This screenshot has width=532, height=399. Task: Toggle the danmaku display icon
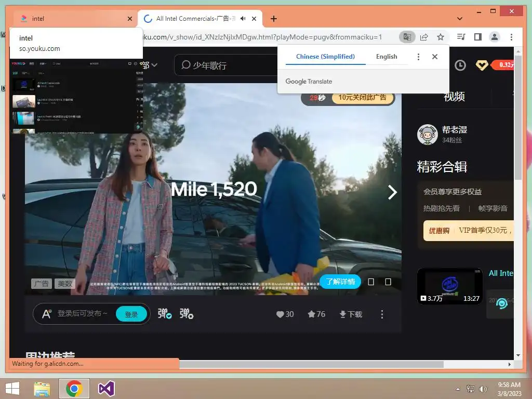pos(165,313)
